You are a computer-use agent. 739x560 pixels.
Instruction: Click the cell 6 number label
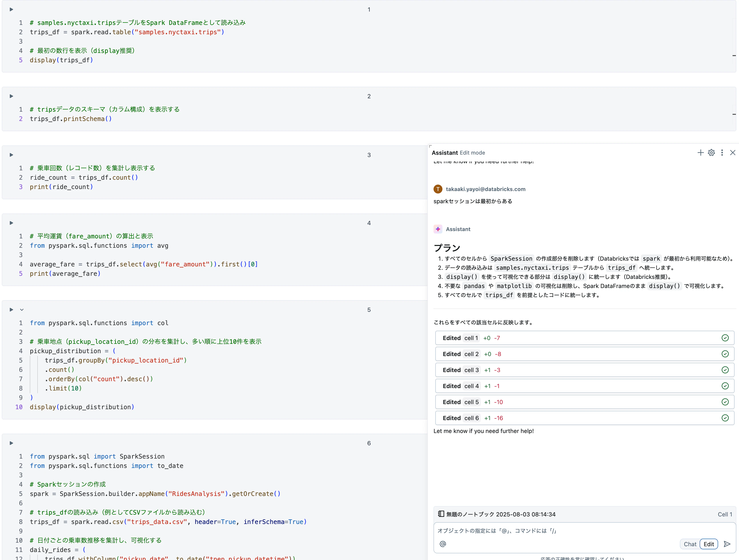(x=369, y=443)
